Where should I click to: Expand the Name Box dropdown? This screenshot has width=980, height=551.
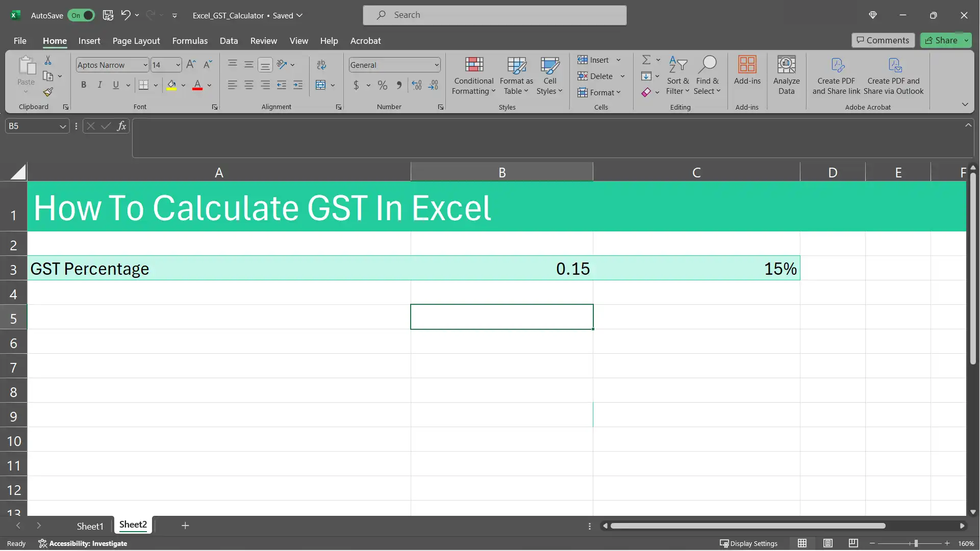coord(63,126)
